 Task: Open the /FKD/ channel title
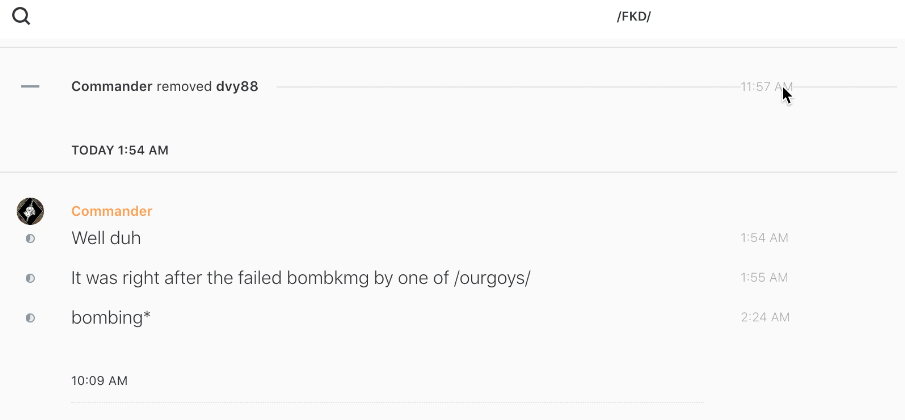point(634,17)
